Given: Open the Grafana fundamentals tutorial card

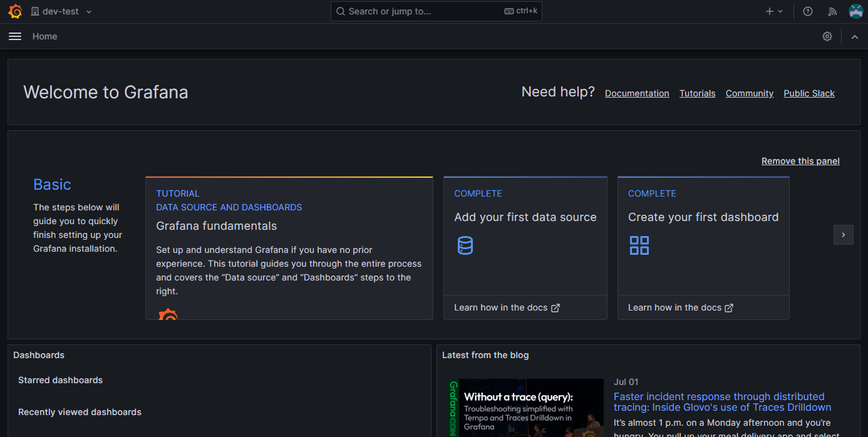Looking at the screenshot, I should pos(289,248).
